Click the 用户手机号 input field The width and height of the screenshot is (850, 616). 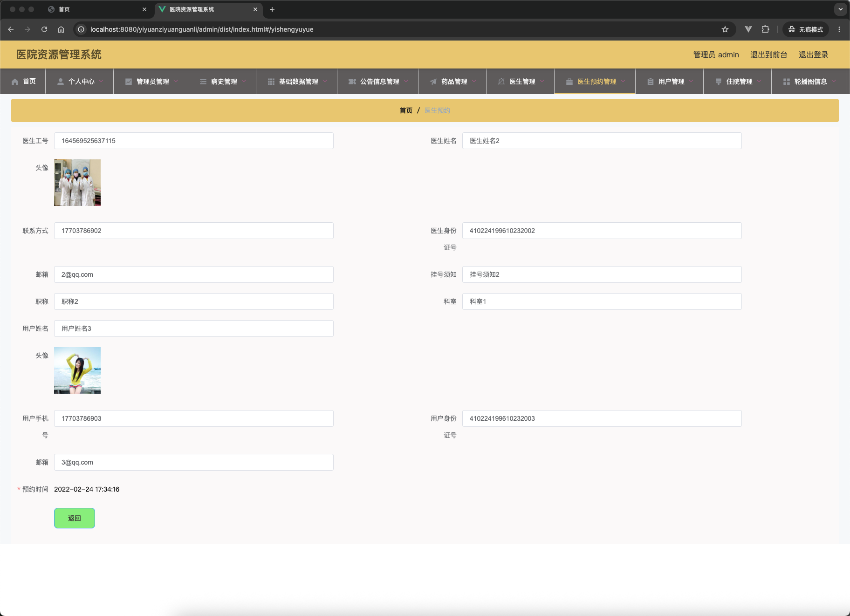click(x=194, y=418)
